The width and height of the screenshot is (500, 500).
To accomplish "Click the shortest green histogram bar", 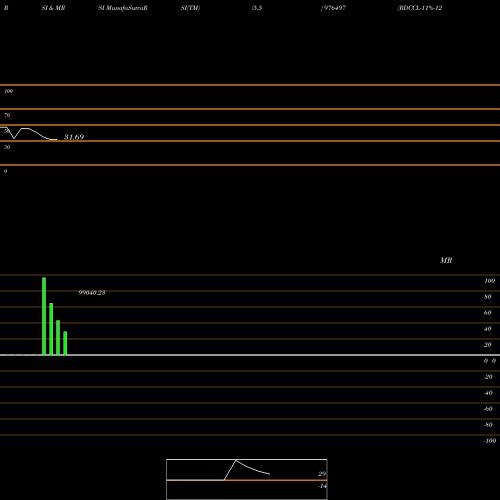I will click(x=65, y=343).
